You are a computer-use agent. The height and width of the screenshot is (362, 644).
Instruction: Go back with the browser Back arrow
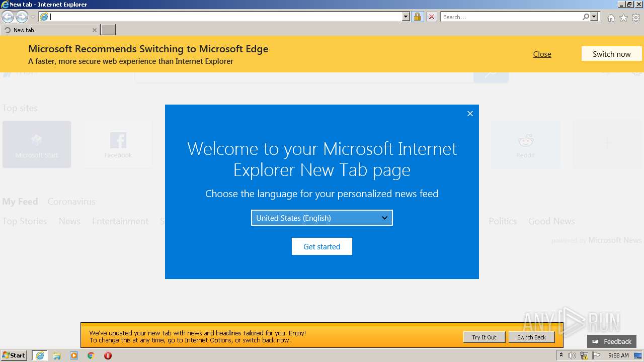coord(8,17)
